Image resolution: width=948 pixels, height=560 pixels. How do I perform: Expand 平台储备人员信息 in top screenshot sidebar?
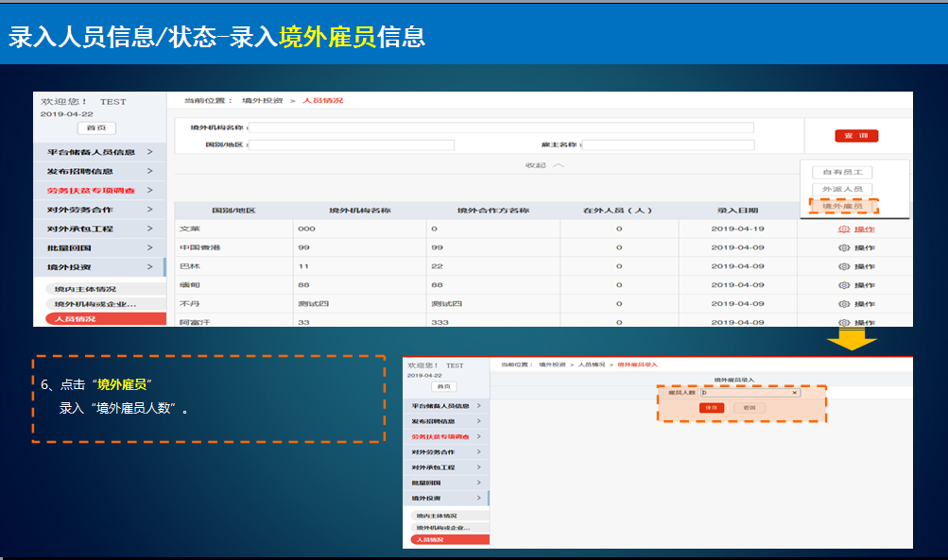click(x=149, y=152)
